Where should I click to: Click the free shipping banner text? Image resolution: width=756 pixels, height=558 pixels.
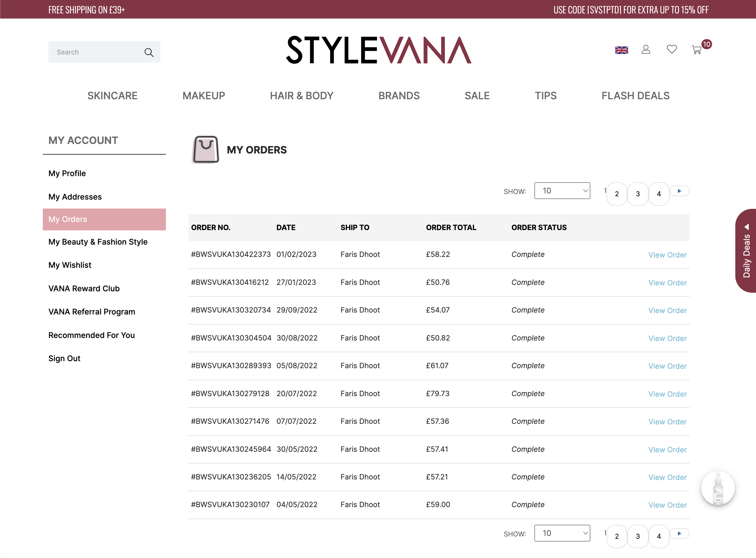86,10
